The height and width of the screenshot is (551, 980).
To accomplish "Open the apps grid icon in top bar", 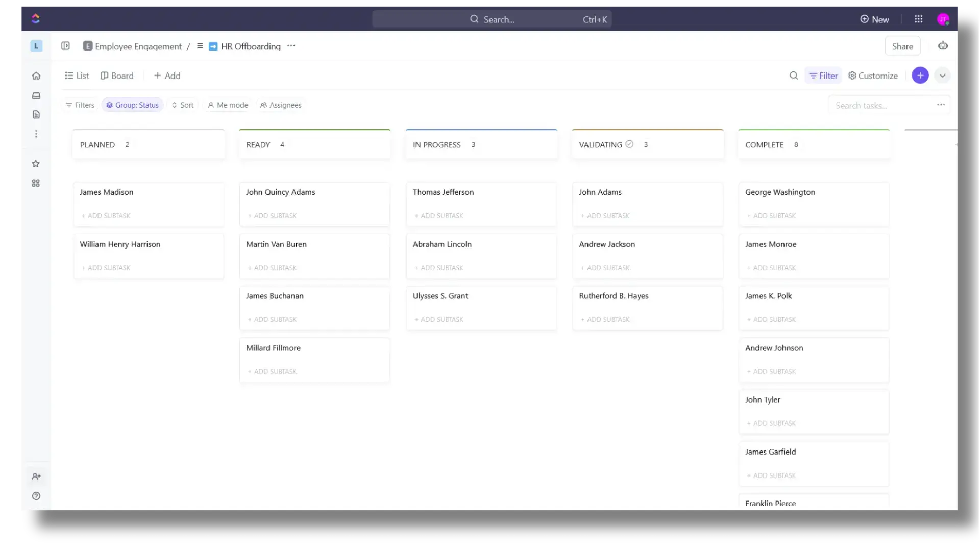I will [x=918, y=19].
